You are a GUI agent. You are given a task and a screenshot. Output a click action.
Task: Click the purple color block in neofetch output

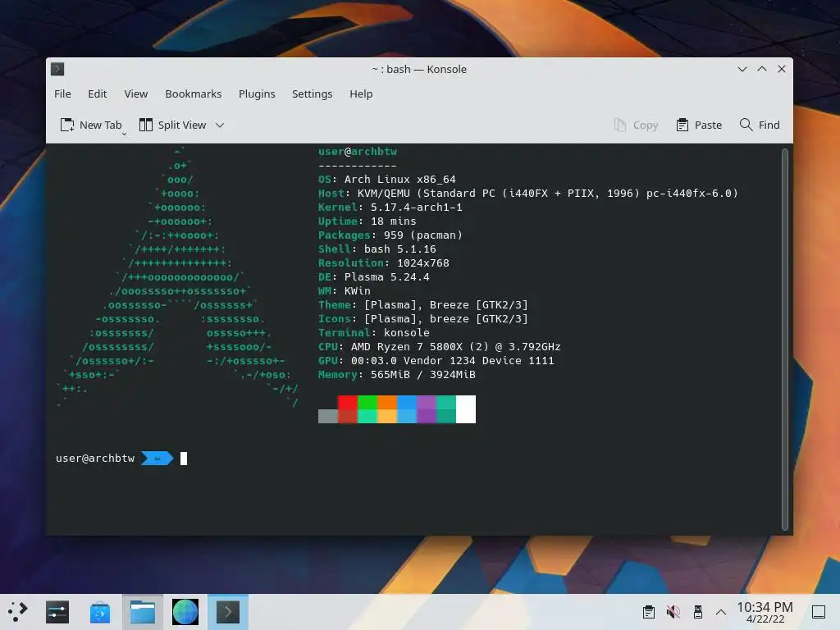pyautogui.click(x=427, y=409)
